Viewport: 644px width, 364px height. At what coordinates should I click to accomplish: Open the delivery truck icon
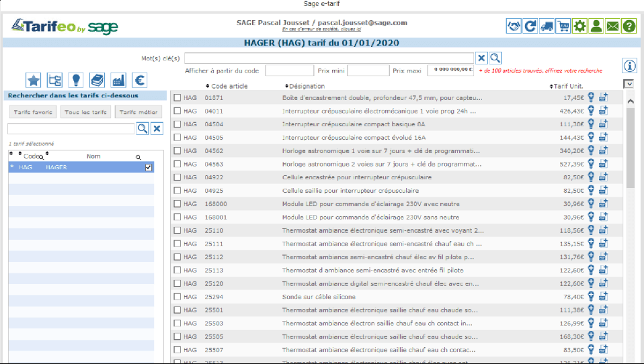point(547,26)
